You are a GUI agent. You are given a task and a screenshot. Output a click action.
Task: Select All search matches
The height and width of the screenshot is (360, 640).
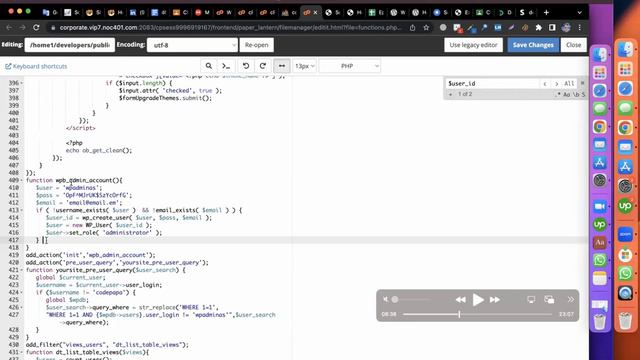(x=569, y=84)
